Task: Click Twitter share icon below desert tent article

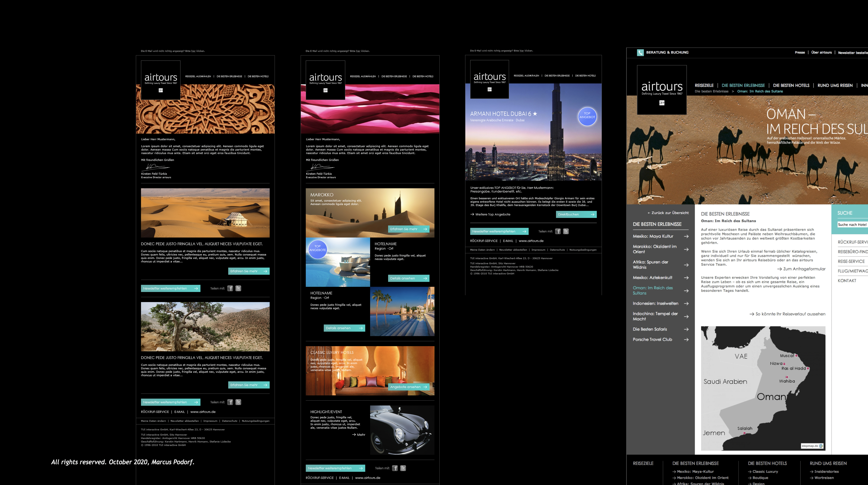Action: [x=238, y=288]
